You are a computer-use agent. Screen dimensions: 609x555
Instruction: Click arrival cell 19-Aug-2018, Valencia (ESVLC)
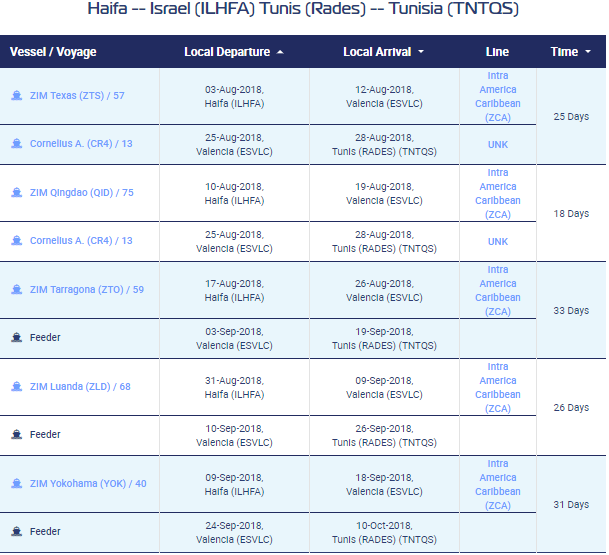pyautogui.click(x=384, y=193)
